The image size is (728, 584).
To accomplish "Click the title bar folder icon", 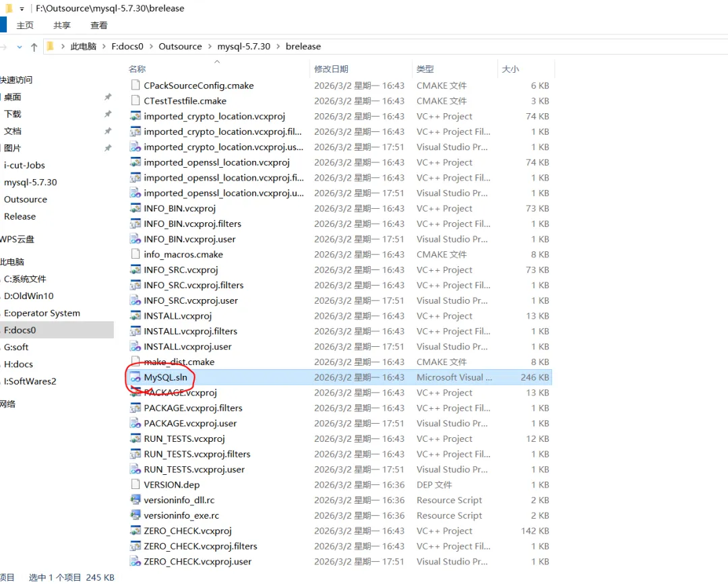I will pos(8,8).
